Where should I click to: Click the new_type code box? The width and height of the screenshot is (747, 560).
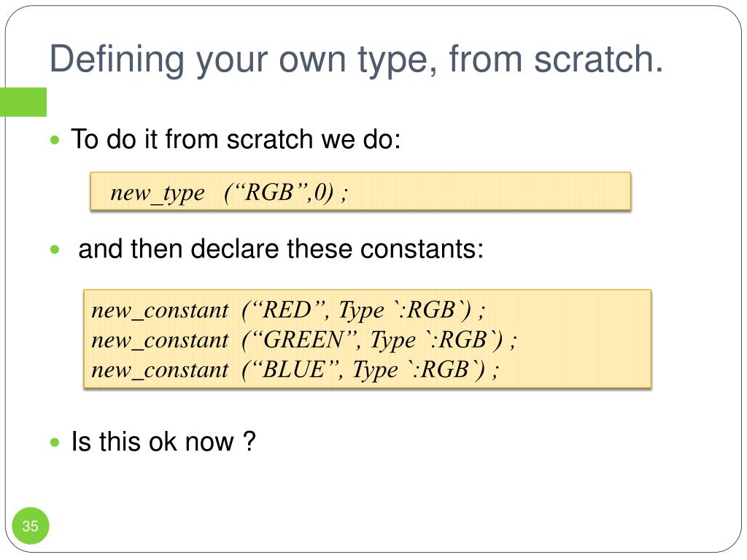tap(360, 192)
